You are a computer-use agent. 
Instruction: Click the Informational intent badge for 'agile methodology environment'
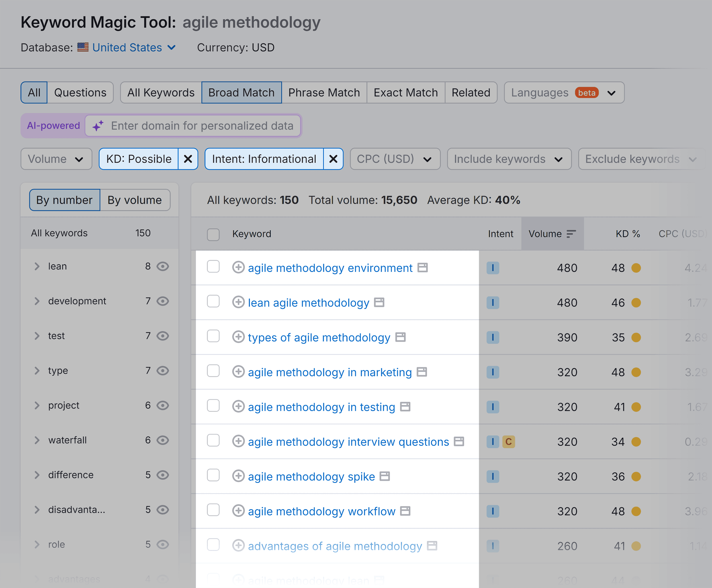[493, 268]
